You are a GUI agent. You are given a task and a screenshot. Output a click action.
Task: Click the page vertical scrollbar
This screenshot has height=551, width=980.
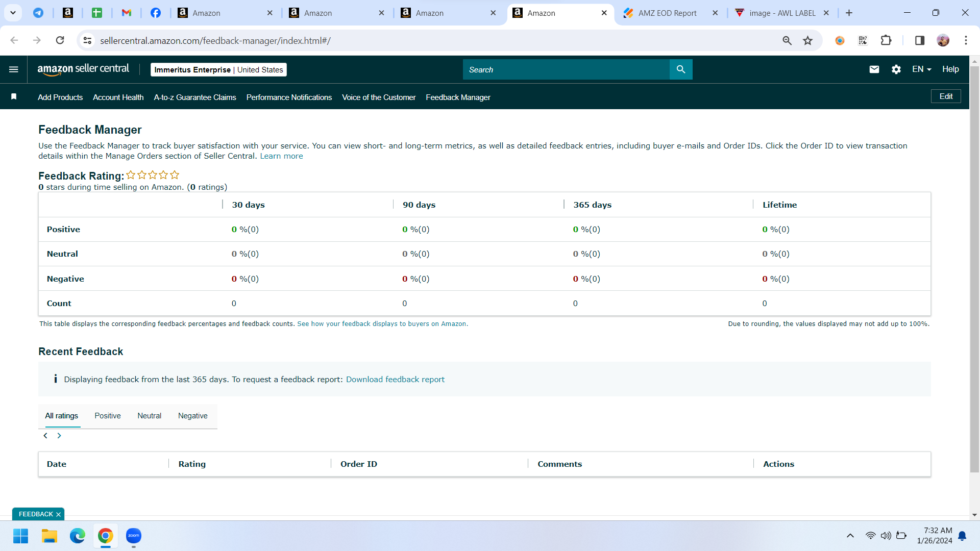[974, 269]
